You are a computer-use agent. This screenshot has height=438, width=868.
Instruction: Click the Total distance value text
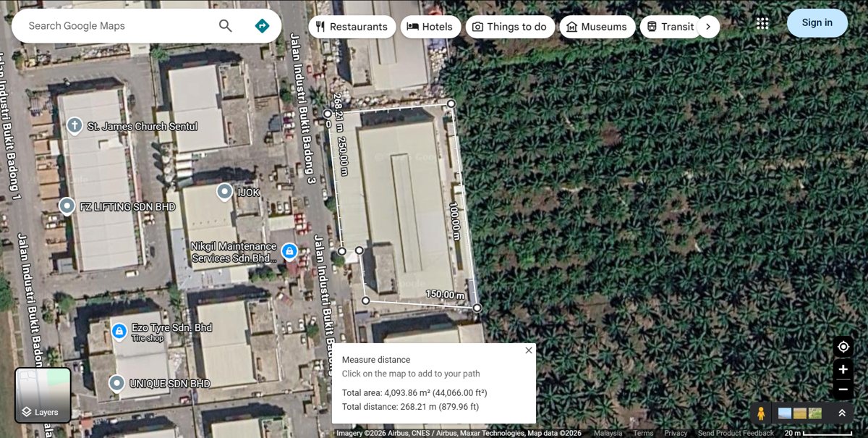point(439,407)
